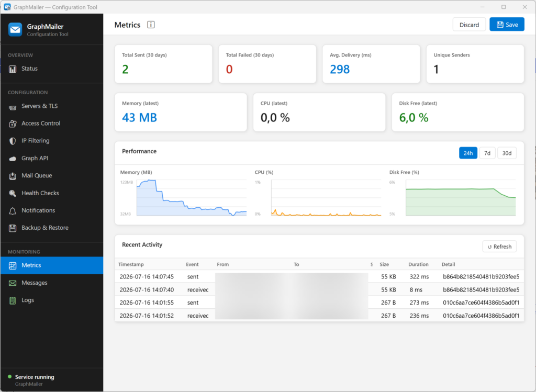Click the Total Failed (30 days) card
Viewport: 536px width, 392px height.
[x=267, y=64]
